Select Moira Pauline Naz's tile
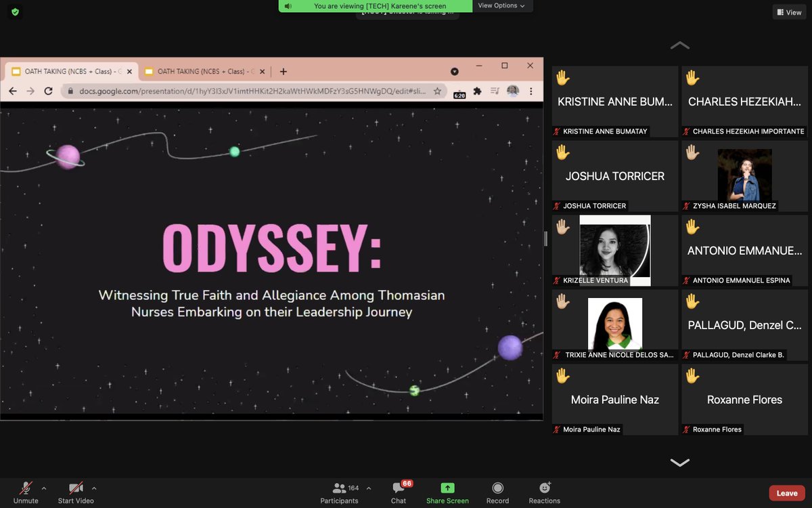 pyautogui.click(x=615, y=400)
